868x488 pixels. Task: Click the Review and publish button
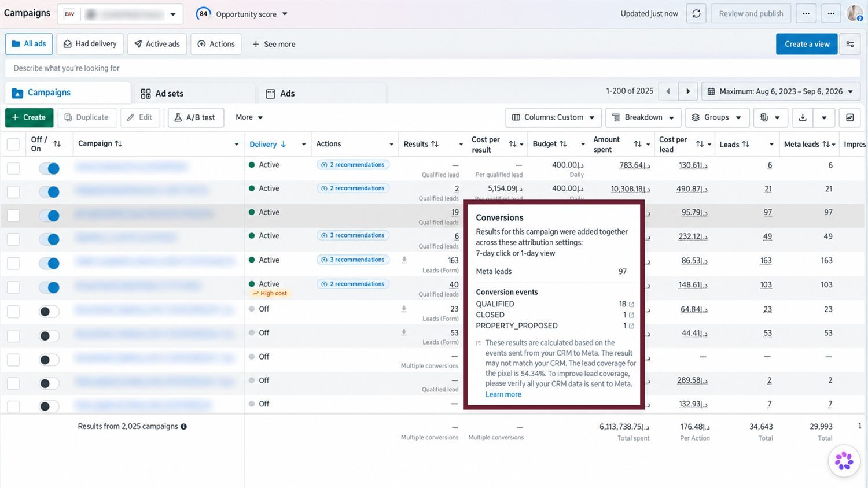pos(751,14)
